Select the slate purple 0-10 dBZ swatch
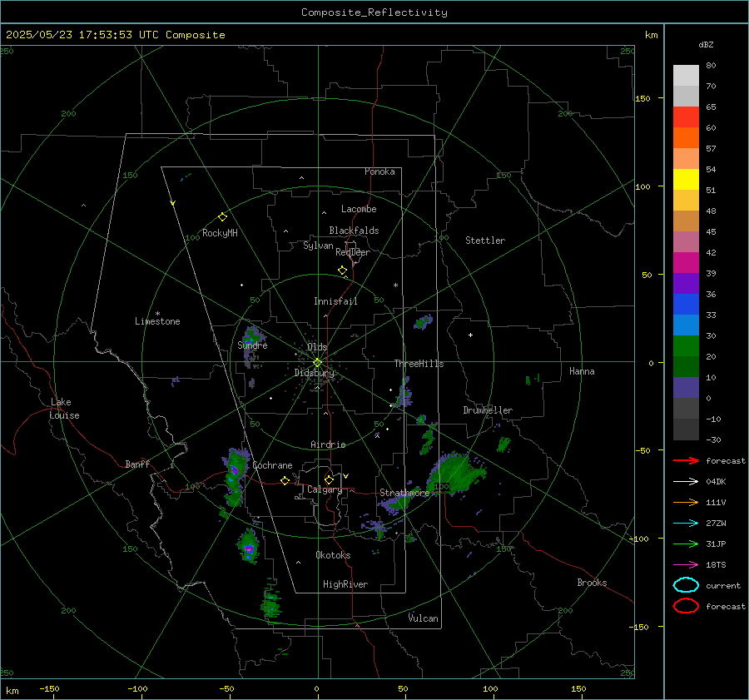749x700 pixels. tap(686, 388)
